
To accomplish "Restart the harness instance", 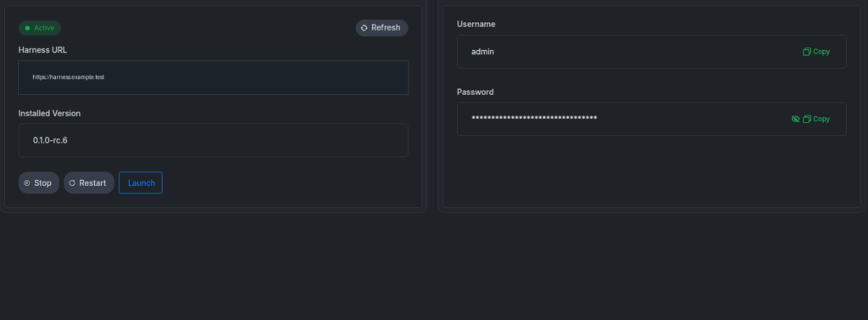I will (88, 183).
